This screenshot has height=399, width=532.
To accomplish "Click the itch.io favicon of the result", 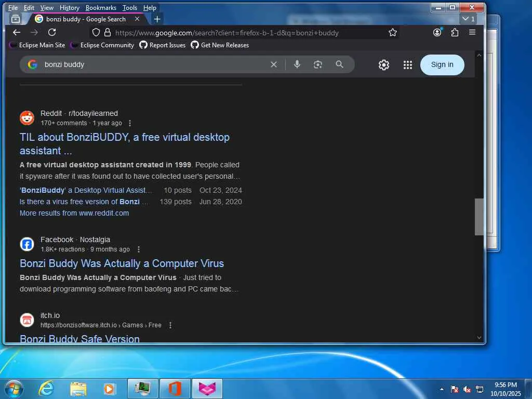I will pos(27,320).
